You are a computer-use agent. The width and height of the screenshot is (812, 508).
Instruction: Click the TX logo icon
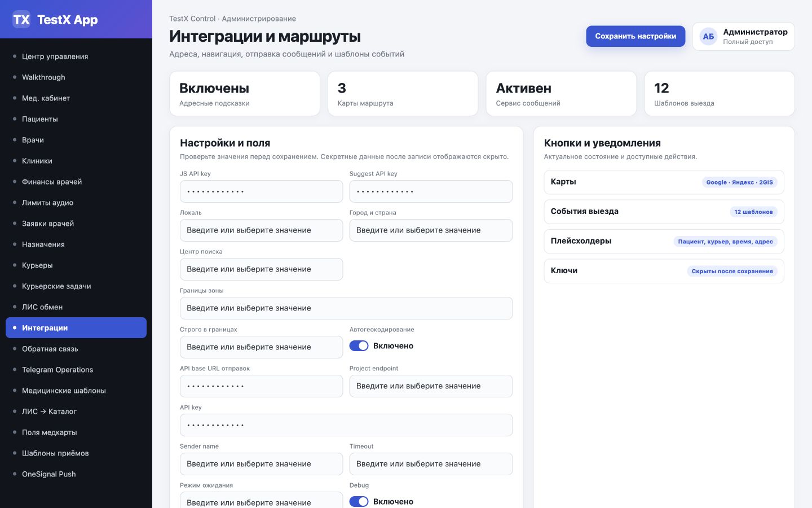(21, 19)
